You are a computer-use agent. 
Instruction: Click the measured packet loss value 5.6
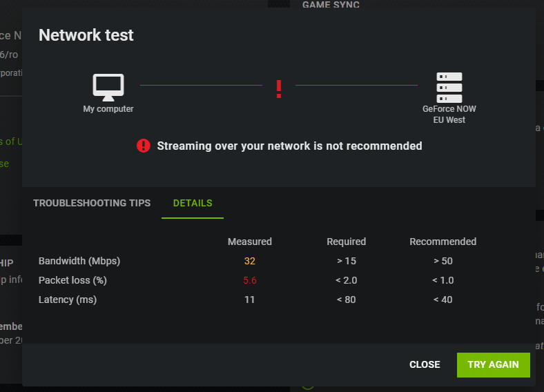pyautogui.click(x=250, y=280)
